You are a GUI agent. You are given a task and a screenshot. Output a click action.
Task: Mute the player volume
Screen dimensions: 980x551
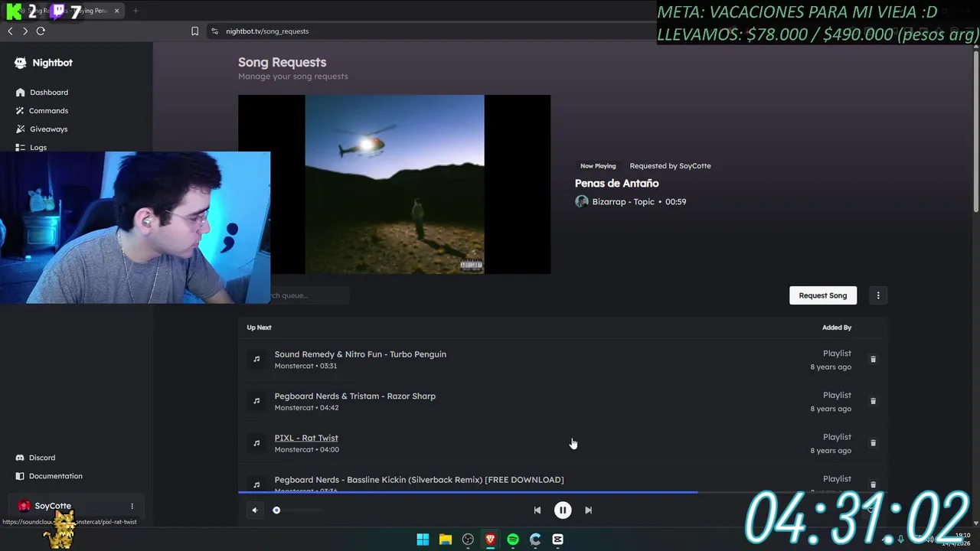pyautogui.click(x=255, y=510)
